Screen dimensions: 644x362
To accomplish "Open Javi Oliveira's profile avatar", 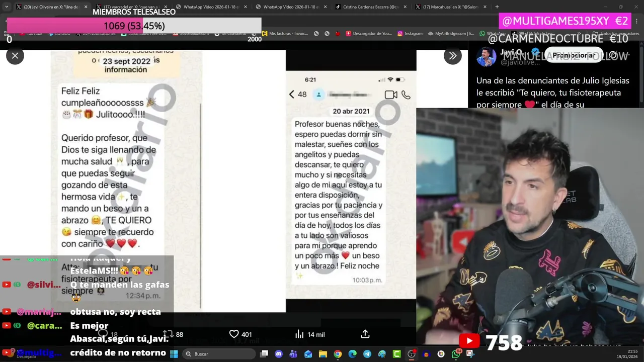I will [486, 57].
